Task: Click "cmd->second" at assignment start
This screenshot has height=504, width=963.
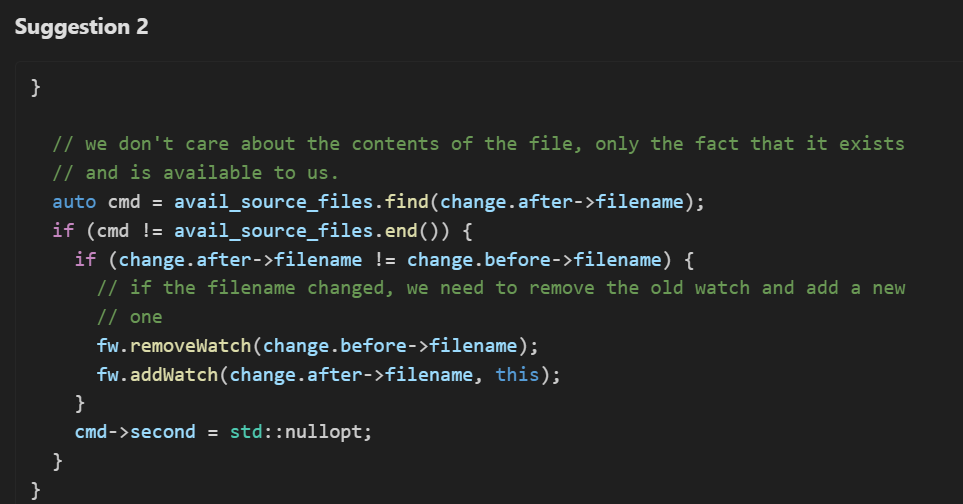Action: click(x=135, y=432)
